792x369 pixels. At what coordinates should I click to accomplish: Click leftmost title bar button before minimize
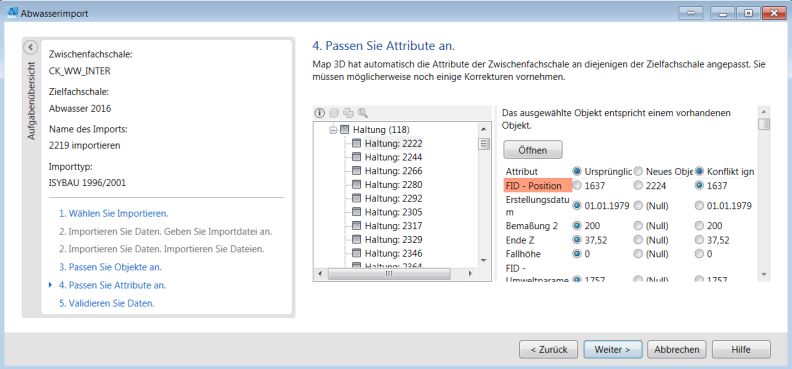tap(691, 13)
